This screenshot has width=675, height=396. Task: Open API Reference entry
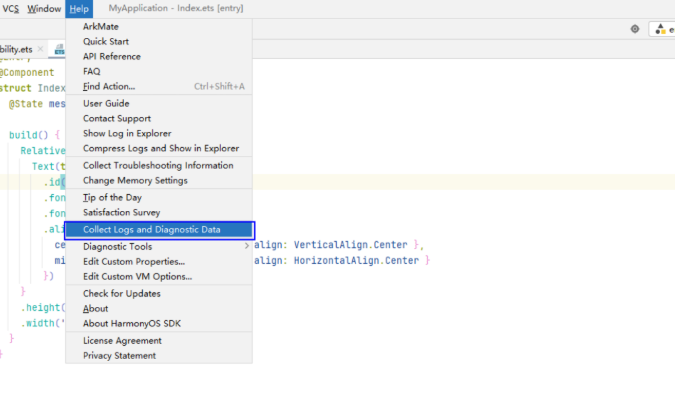click(x=159, y=57)
